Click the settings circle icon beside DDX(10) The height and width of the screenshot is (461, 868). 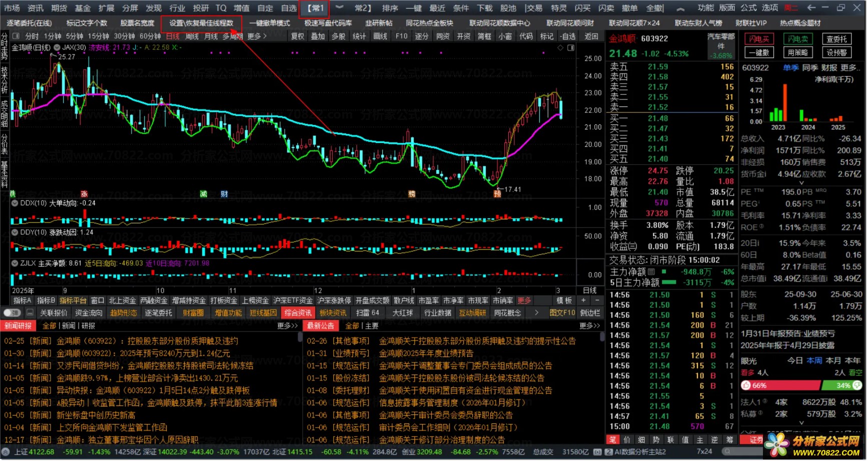15,203
